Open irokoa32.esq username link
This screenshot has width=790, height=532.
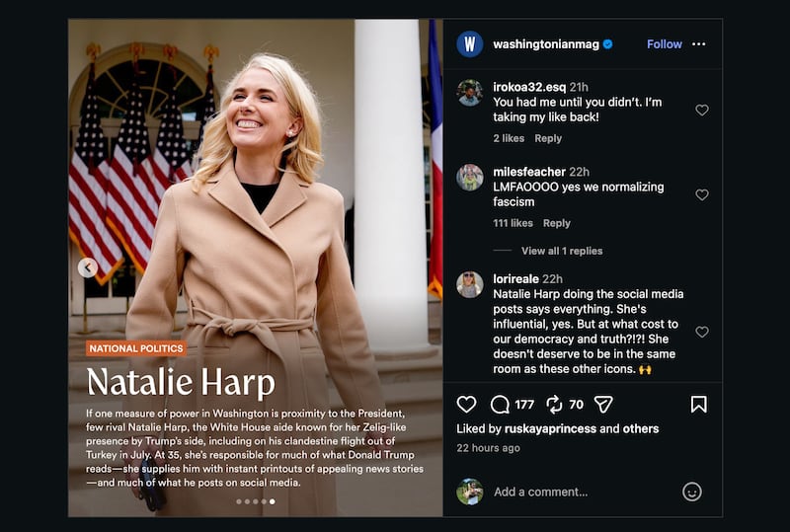tap(529, 87)
